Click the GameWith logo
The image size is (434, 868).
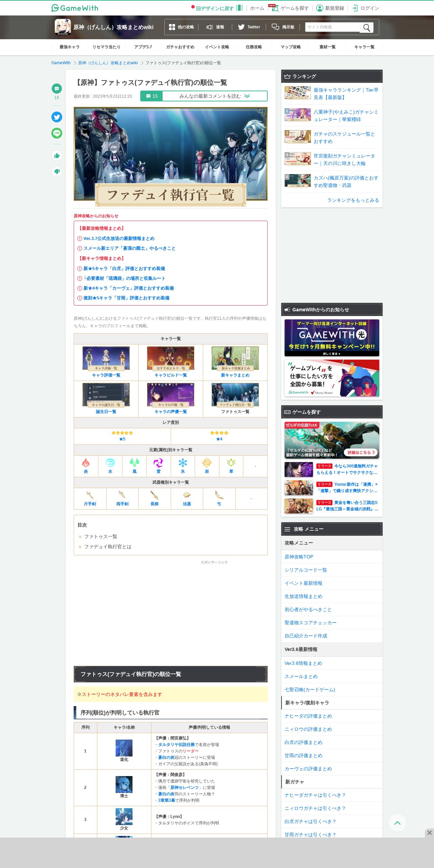(75, 8)
